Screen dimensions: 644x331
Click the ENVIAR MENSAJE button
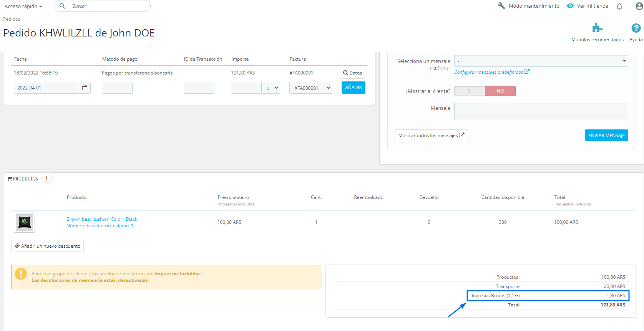tap(606, 136)
